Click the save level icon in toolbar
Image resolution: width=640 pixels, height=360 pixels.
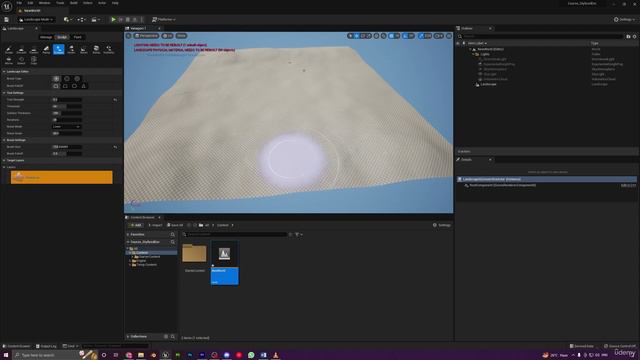[x=7, y=19]
